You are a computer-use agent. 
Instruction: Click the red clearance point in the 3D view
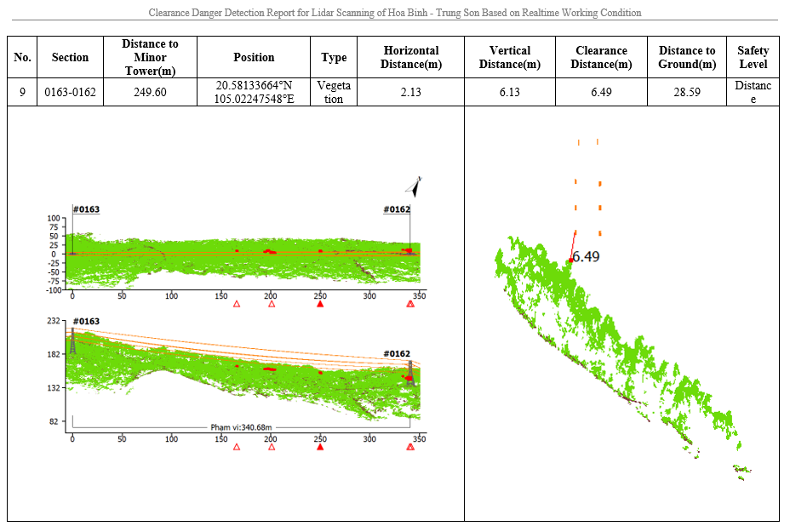click(x=570, y=260)
